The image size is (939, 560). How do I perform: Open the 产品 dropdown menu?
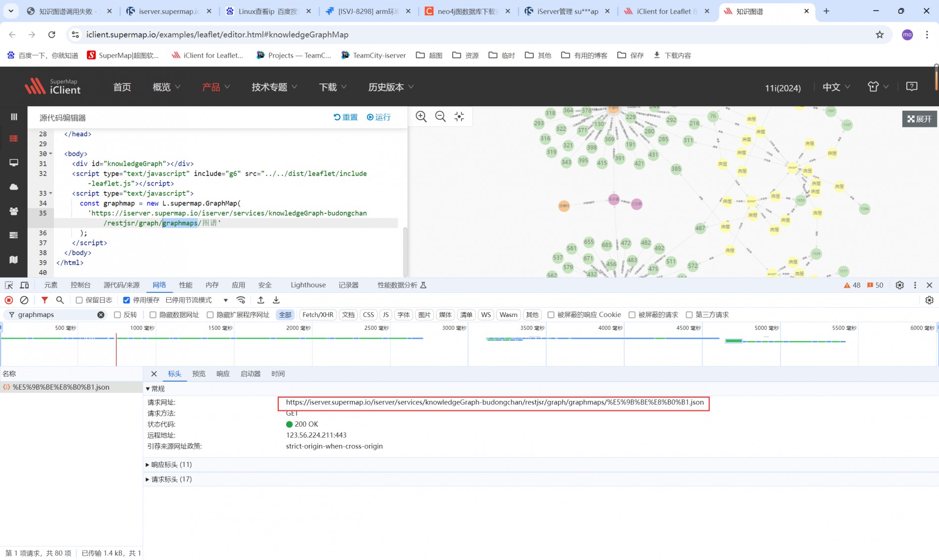point(216,87)
